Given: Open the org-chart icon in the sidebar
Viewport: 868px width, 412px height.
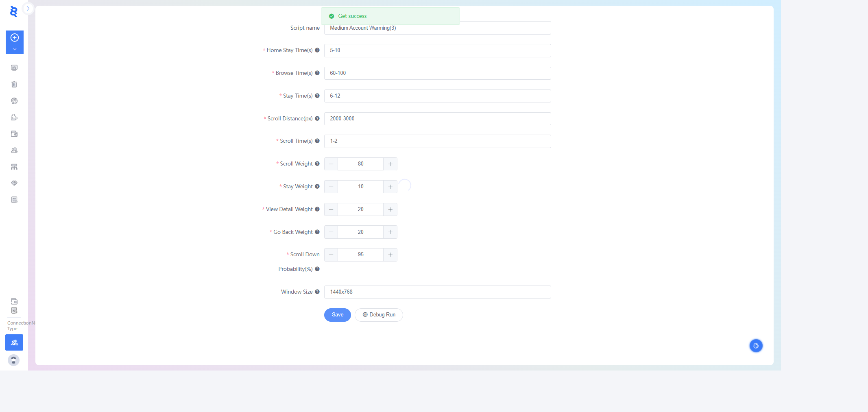Looking at the screenshot, I should coord(14,167).
